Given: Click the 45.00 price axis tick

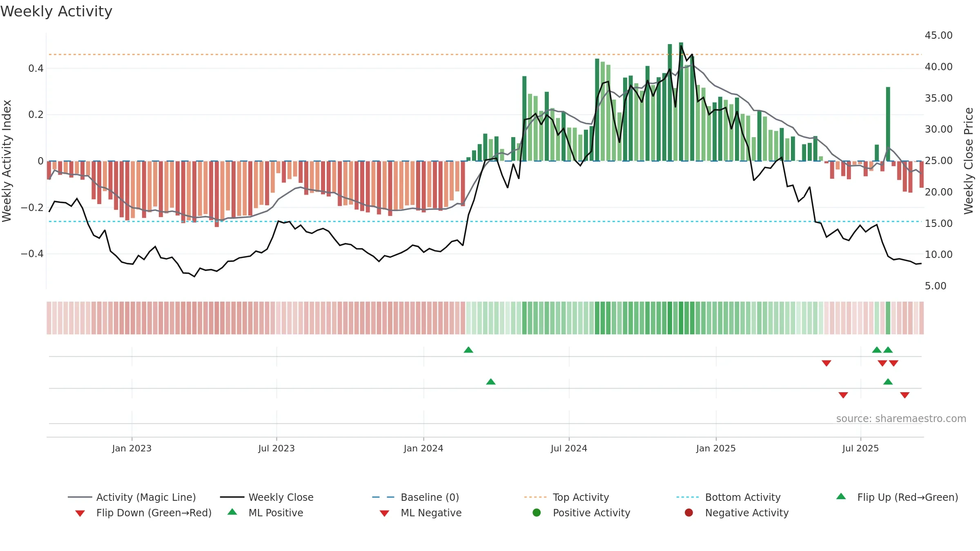Looking at the screenshot, I should (939, 36).
